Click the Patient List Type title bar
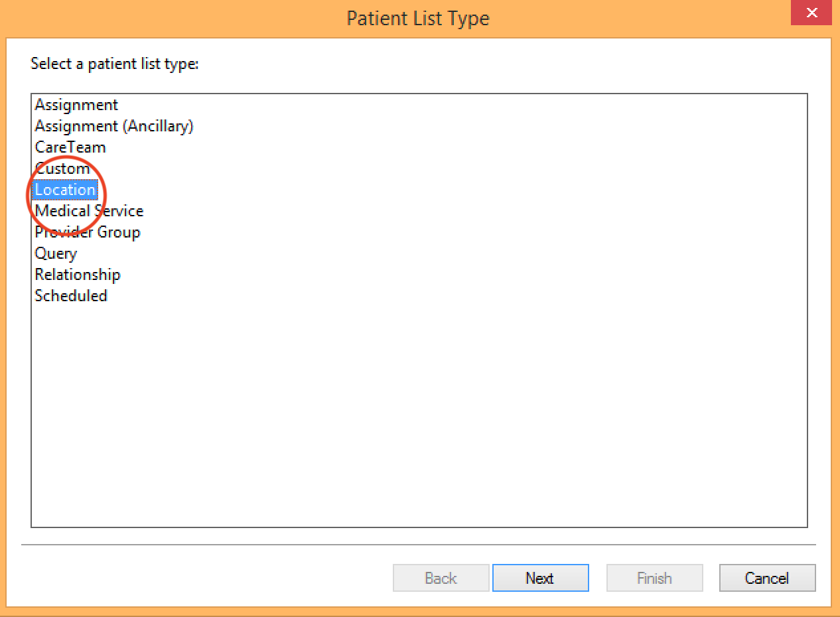This screenshot has height=617, width=840. point(418,18)
